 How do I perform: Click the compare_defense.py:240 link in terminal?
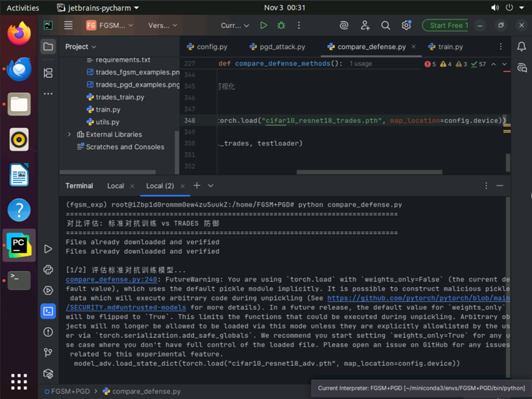point(111,279)
